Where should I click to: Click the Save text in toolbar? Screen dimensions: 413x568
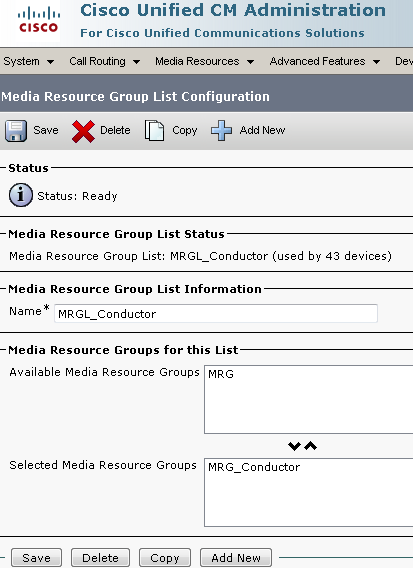tap(46, 130)
